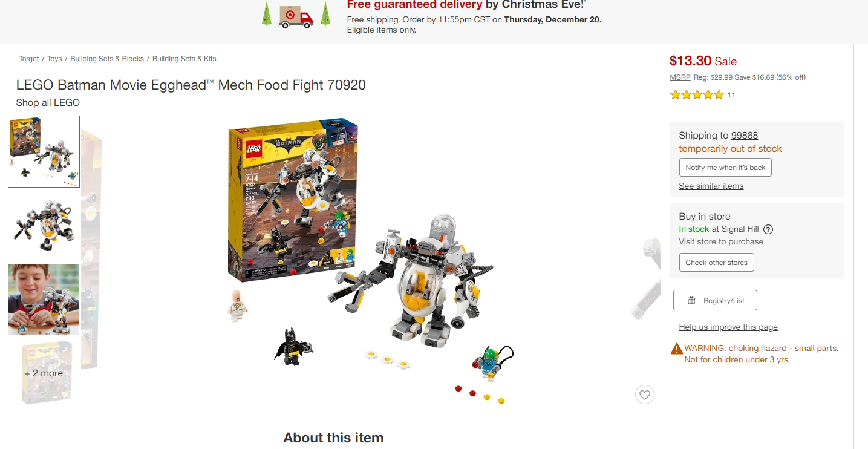Click the heart favorite icon
Image resolution: width=868 pixels, height=449 pixels.
(x=645, y=395)
